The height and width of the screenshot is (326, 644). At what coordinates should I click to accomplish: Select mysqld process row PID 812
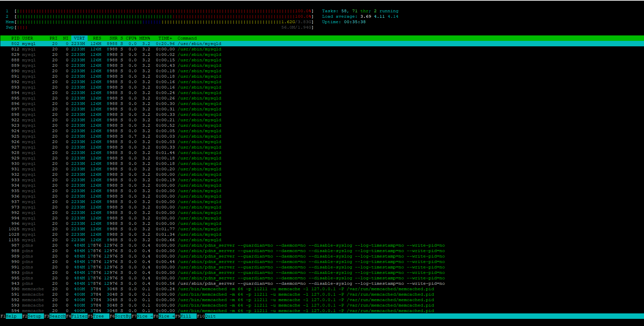322,49
